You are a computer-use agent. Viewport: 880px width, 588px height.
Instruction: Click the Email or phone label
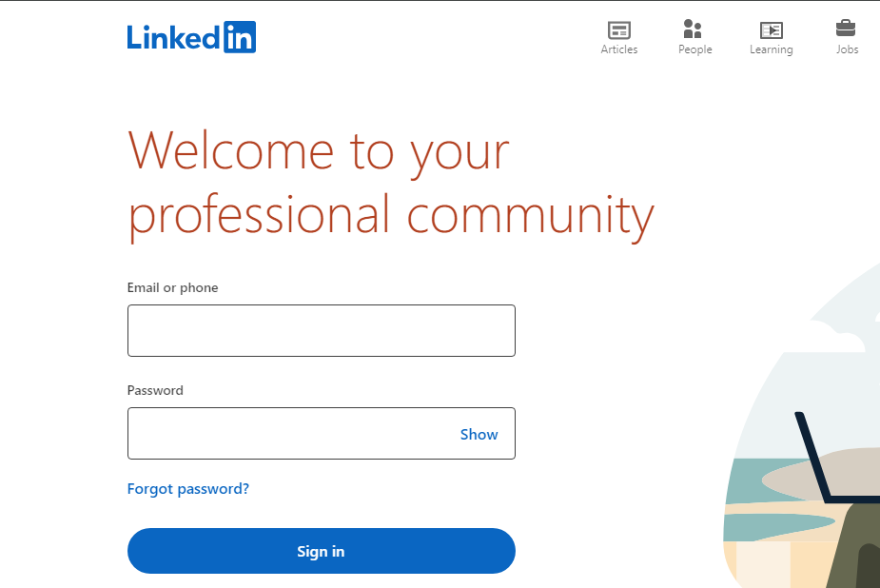[x=172, y=286]
